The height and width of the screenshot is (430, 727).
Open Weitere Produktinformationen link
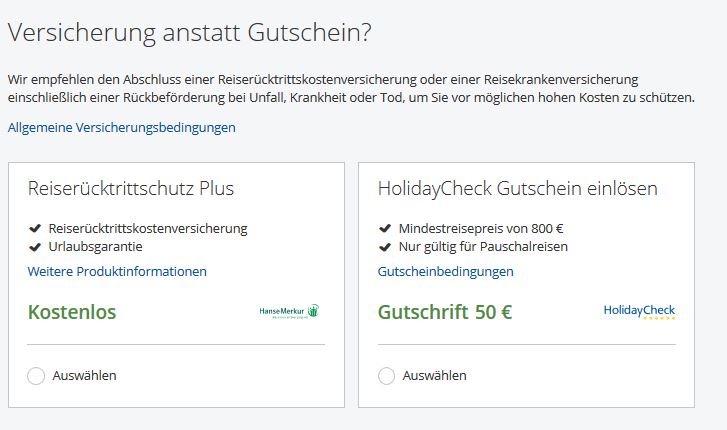pos(117,271)
